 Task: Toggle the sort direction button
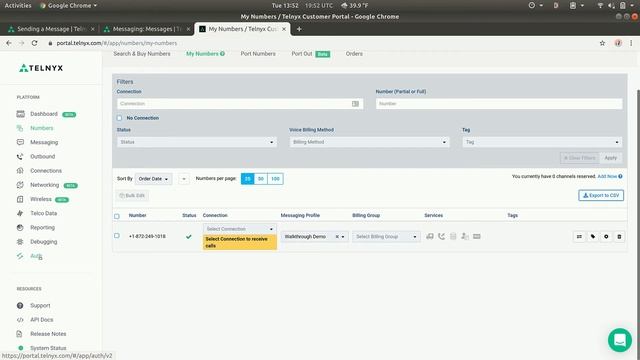[x=184, y=179]
